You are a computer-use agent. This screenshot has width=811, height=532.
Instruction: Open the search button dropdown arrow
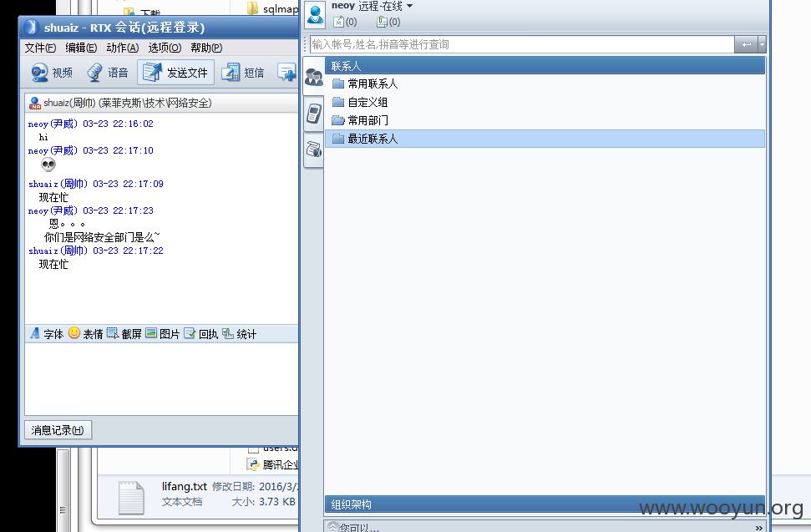[762, 44]
